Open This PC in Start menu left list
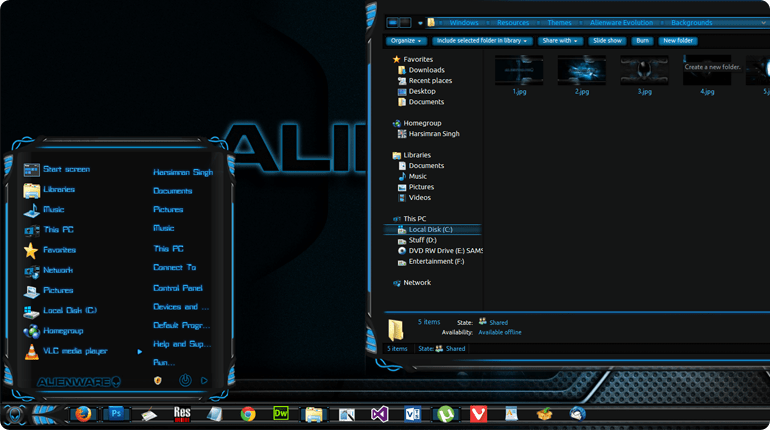Viewport: 770px width, 430px height. click(48, 230)
